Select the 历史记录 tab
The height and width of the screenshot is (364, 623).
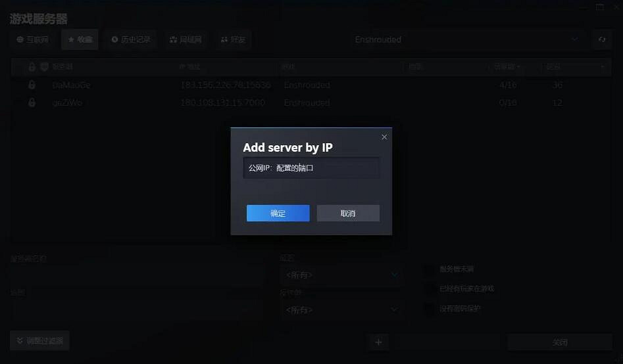point(131,39)
